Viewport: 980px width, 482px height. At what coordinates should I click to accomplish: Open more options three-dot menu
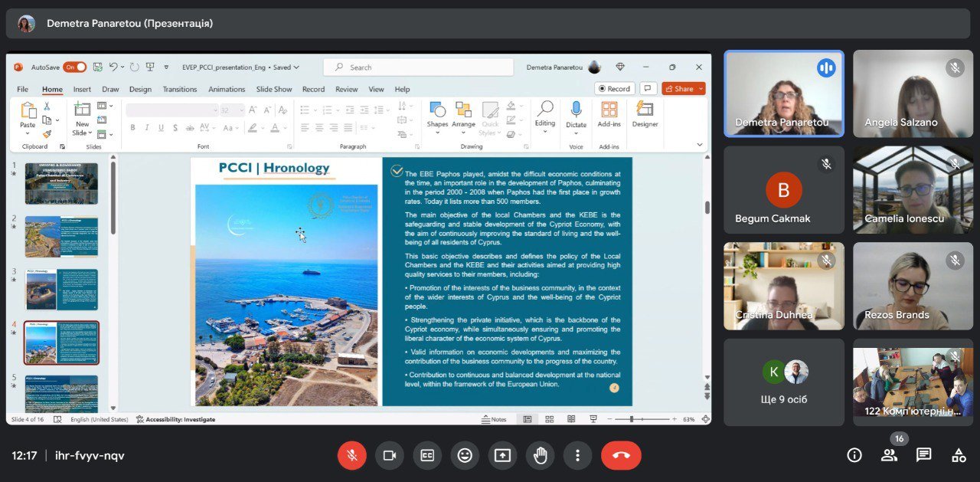click(x=578, y=455)
